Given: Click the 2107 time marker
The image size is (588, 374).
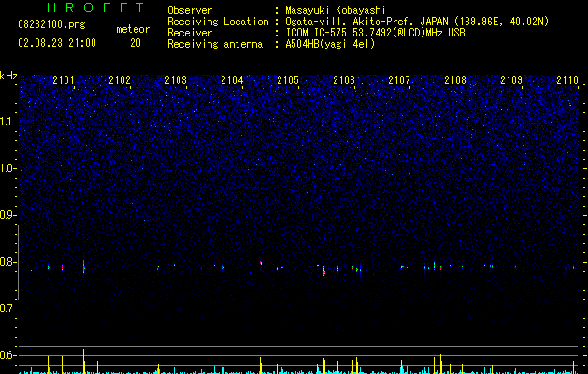Looking at the screenshot, I should [399, 80].
